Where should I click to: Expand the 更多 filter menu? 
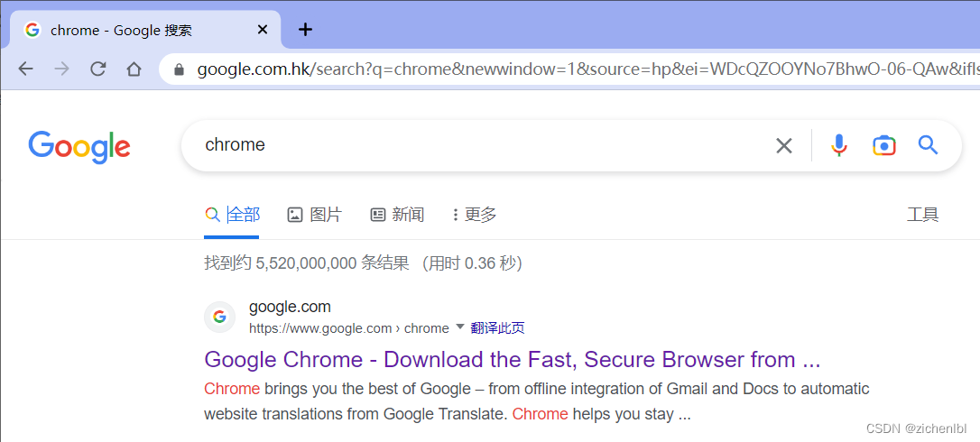(475, 215)
